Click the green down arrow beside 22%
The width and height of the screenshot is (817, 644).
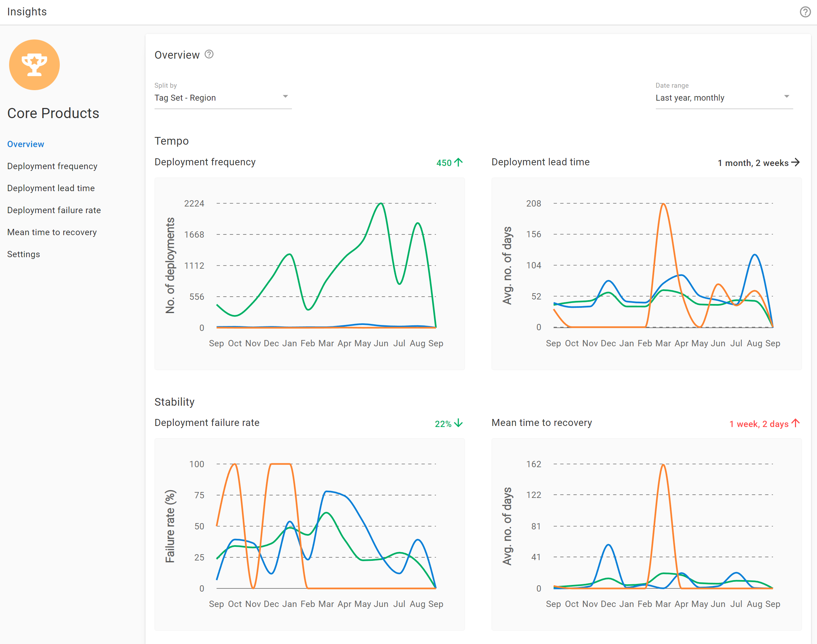tap(458, 424)
